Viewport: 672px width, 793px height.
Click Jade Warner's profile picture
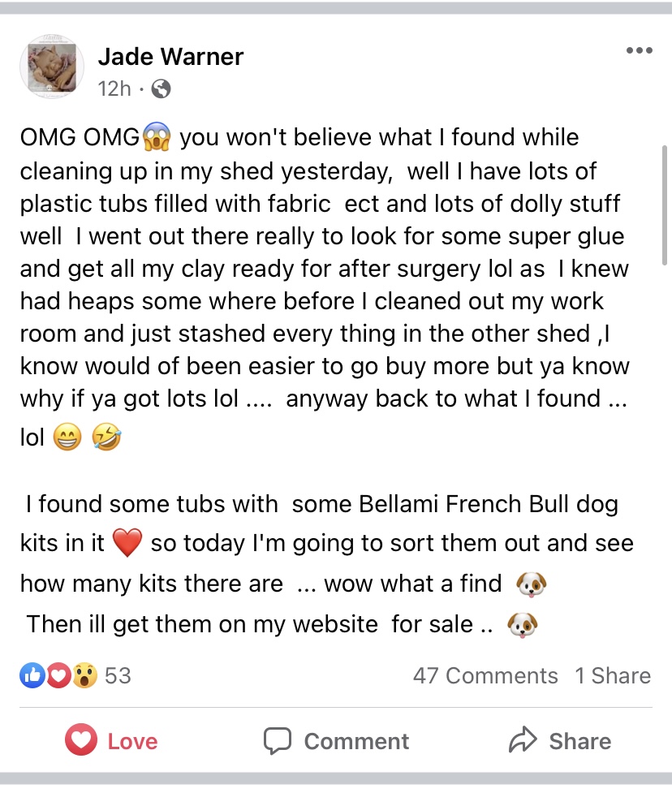coord(52,67)
